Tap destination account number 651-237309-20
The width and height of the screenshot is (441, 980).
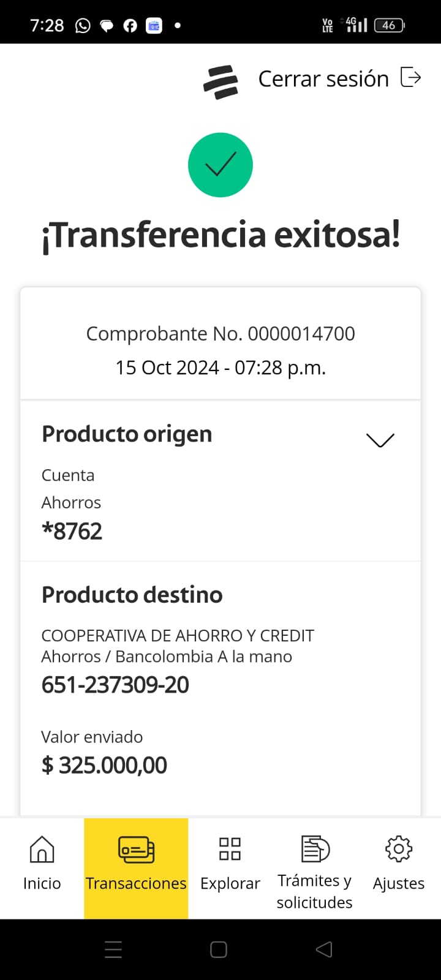[115, 685]
